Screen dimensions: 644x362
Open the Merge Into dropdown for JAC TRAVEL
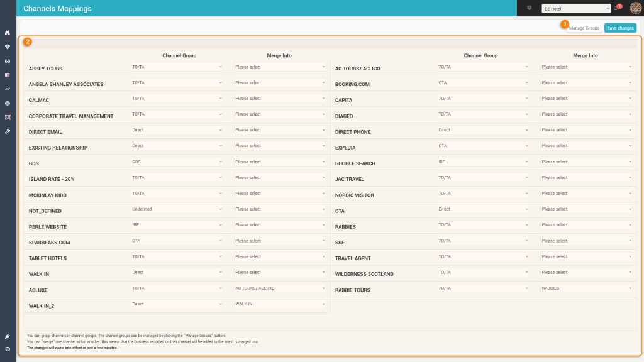click(x=586, y=178)
